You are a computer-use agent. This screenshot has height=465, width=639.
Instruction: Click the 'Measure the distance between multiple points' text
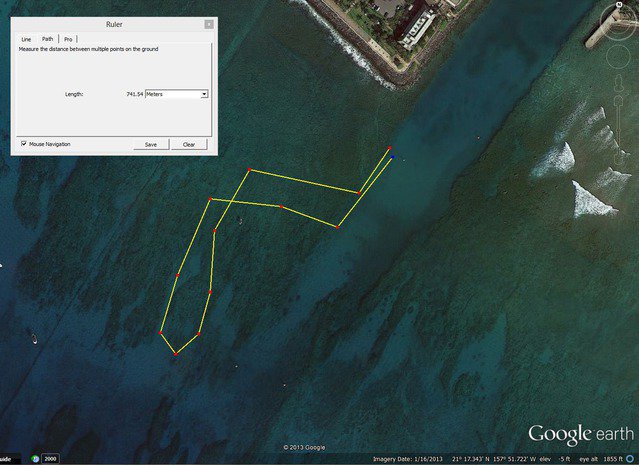point(88,49)
